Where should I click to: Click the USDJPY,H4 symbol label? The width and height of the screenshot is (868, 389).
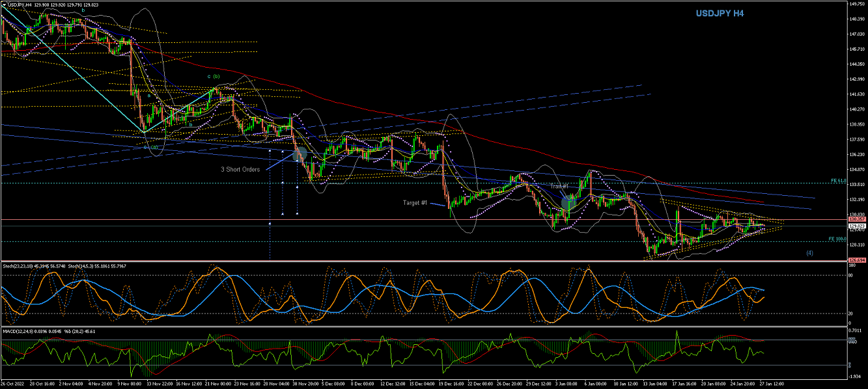(21, 4)
